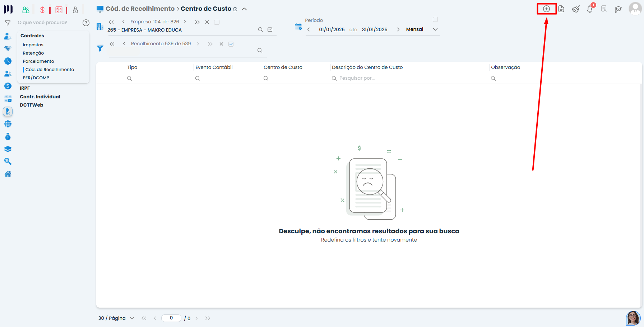Collapse the header with the chevron up

[x=244, y=9]
